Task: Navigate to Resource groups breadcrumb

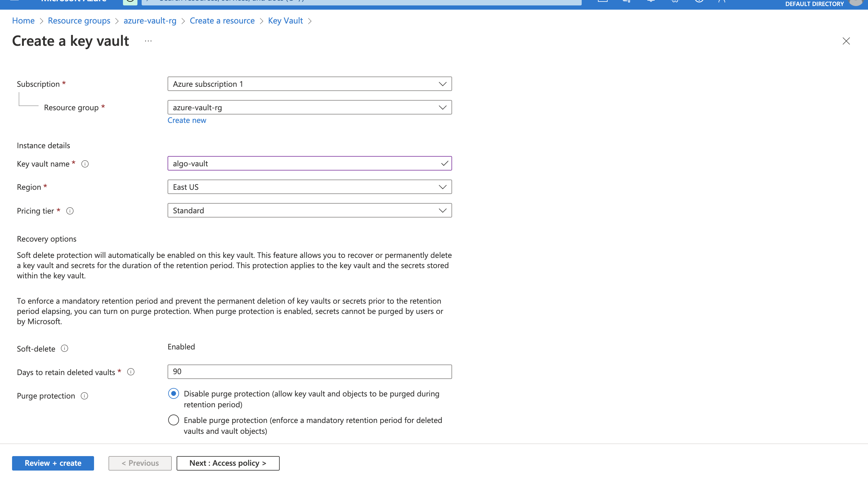Action: 79,20
